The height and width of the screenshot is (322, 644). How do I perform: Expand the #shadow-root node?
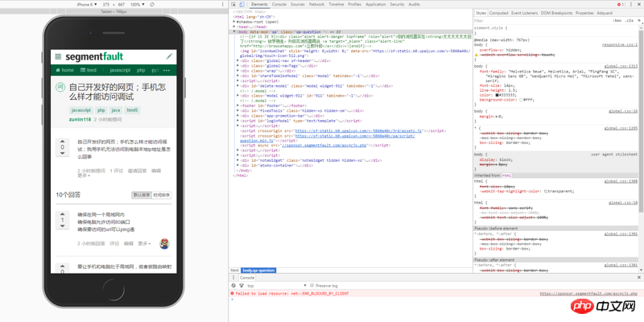(x=234, y=22)
